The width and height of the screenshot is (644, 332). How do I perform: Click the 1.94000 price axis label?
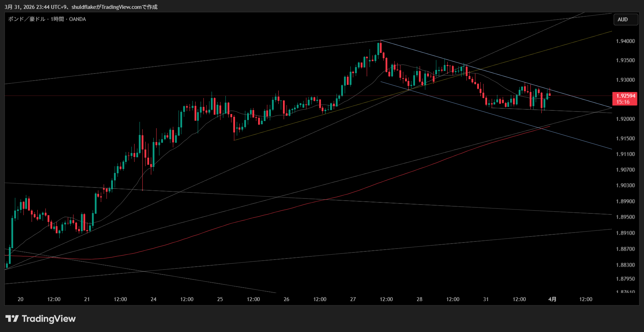click(625, 41)
